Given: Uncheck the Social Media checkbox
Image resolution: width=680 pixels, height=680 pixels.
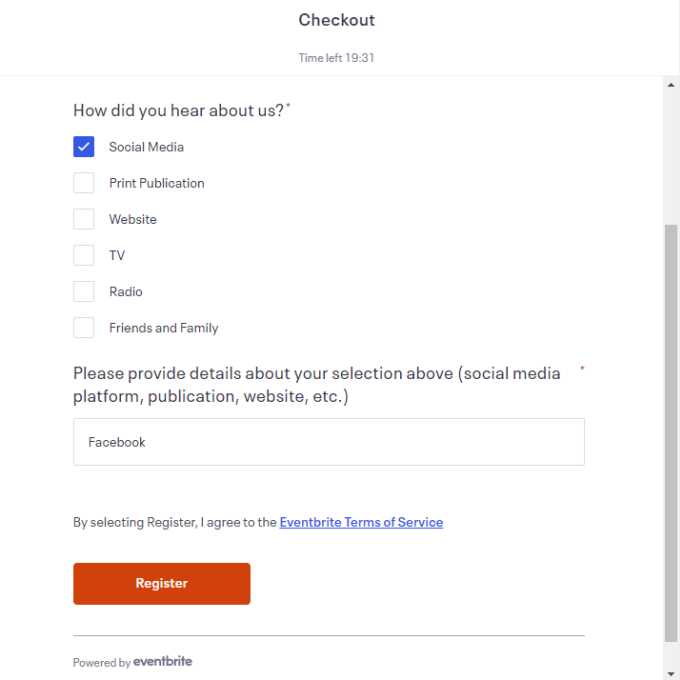Looking at the screenshot, I should 84,147.
